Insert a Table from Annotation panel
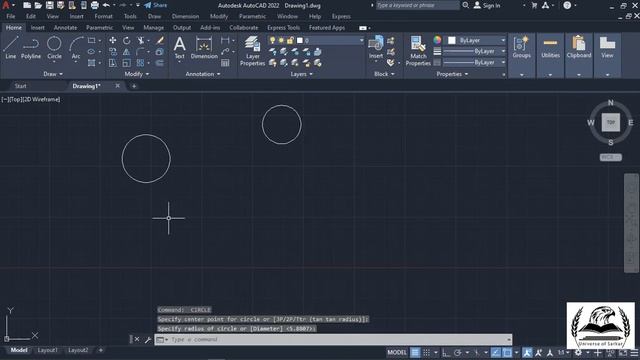The image size is (640, 360). (x=225, y=63)
